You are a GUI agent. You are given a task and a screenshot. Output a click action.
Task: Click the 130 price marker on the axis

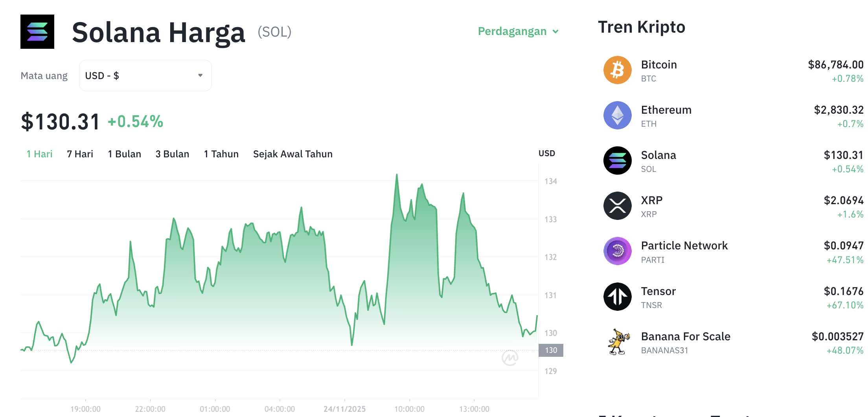pyautogui.click(x=550, y=350)
